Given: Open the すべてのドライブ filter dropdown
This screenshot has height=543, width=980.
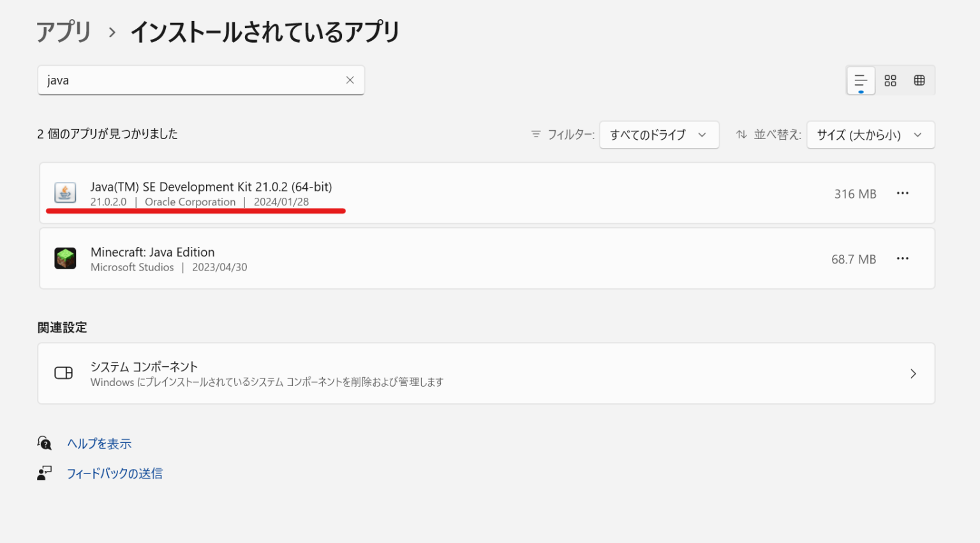Looking at the screenshot, I should tap(659, 135).
